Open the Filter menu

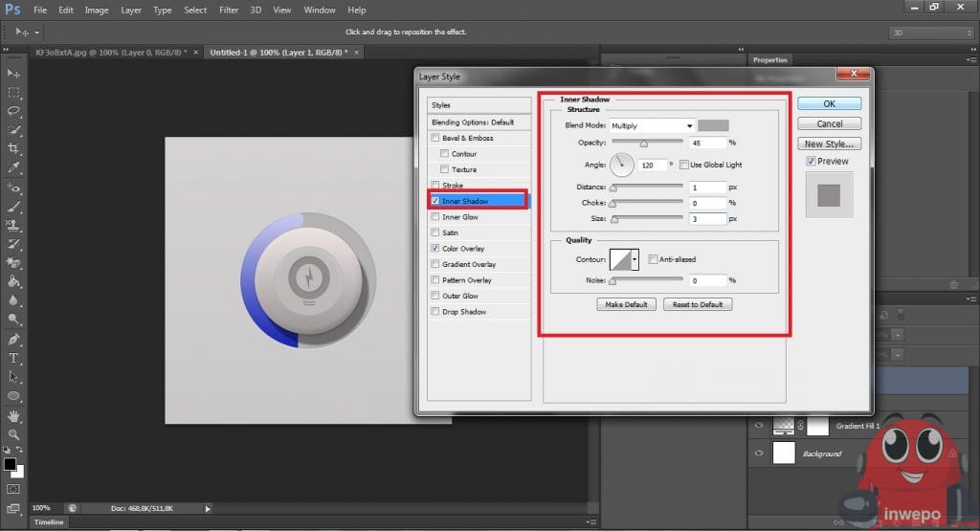[229, 10]
